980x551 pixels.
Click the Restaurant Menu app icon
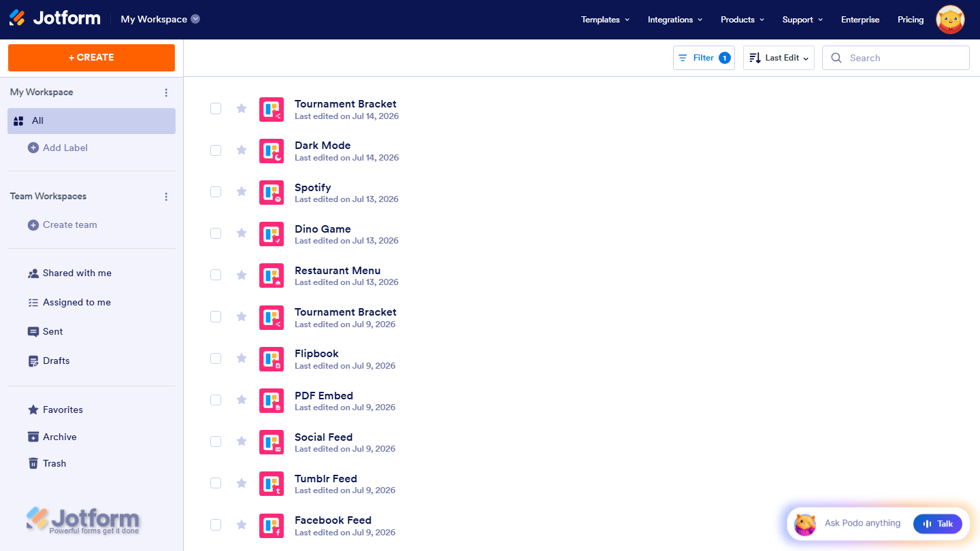point(272,275)
